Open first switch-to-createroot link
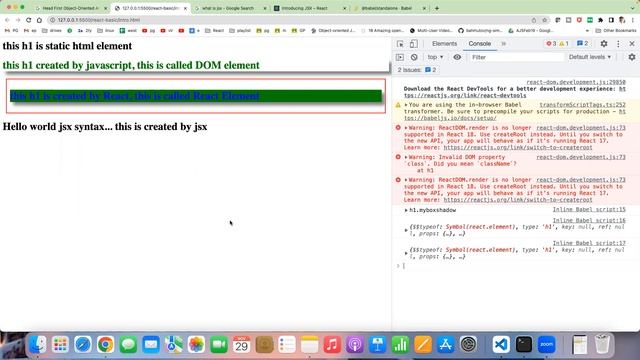Screen dimensions: 640x360 [x=518, y=147]
